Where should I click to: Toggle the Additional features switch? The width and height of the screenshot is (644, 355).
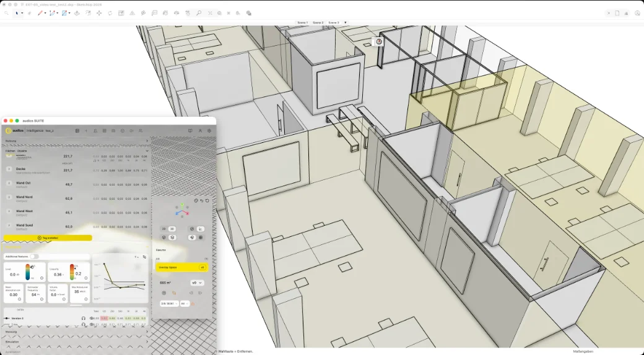pyautogui.click(x=33, y=257)
